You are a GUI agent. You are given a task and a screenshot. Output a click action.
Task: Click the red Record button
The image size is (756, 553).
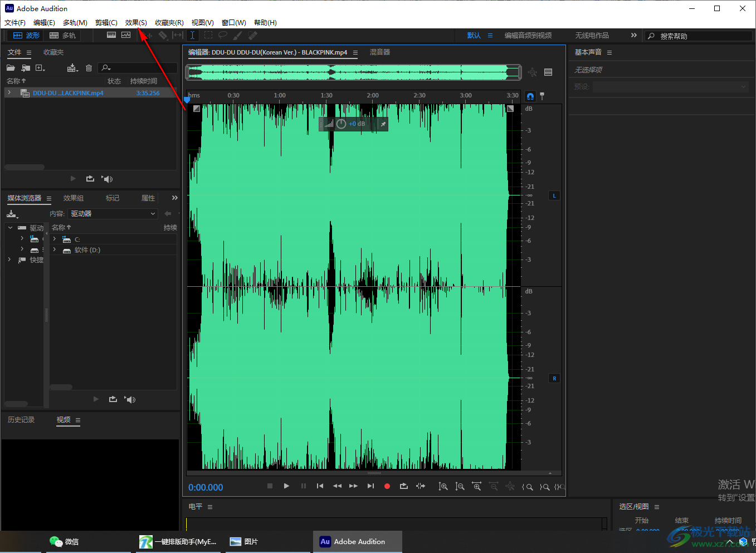[x=387, y=486]
